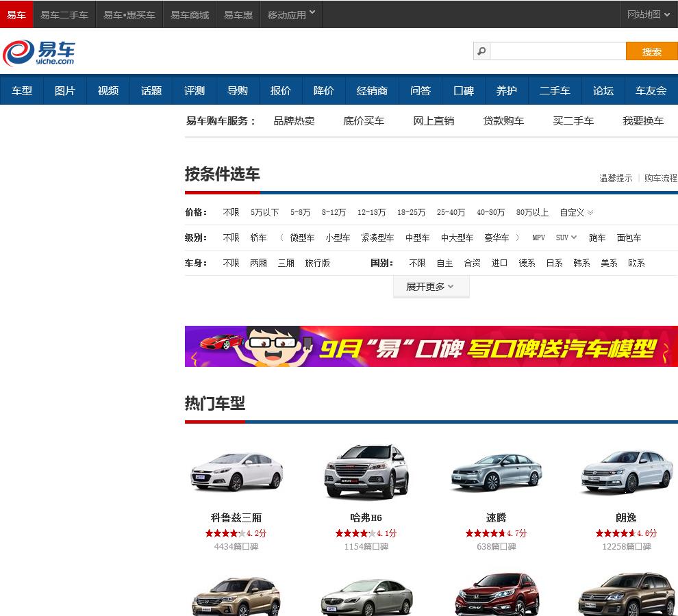Open 易车•惠买车 in top bar

click(x=129, y=14)
